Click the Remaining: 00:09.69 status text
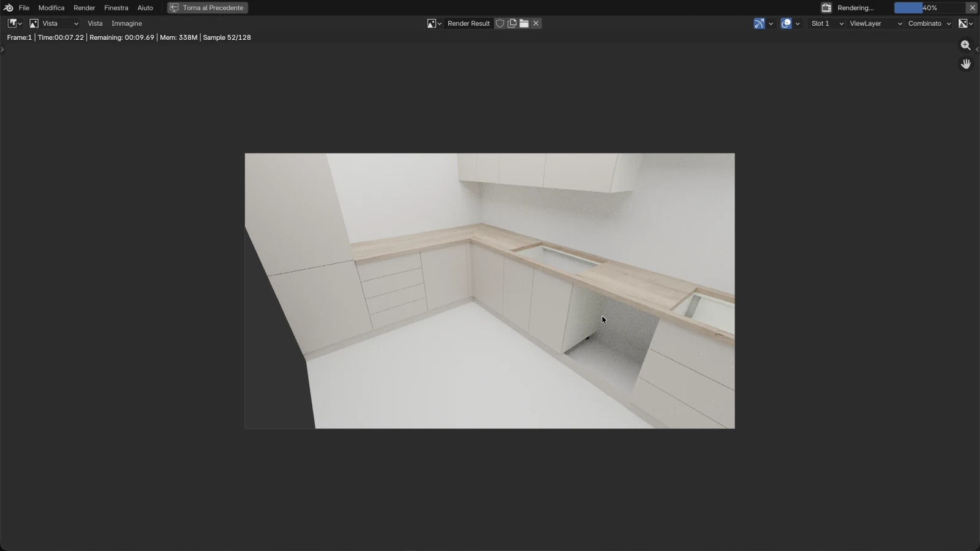The image size is (980, 551). tap(122, 37)
